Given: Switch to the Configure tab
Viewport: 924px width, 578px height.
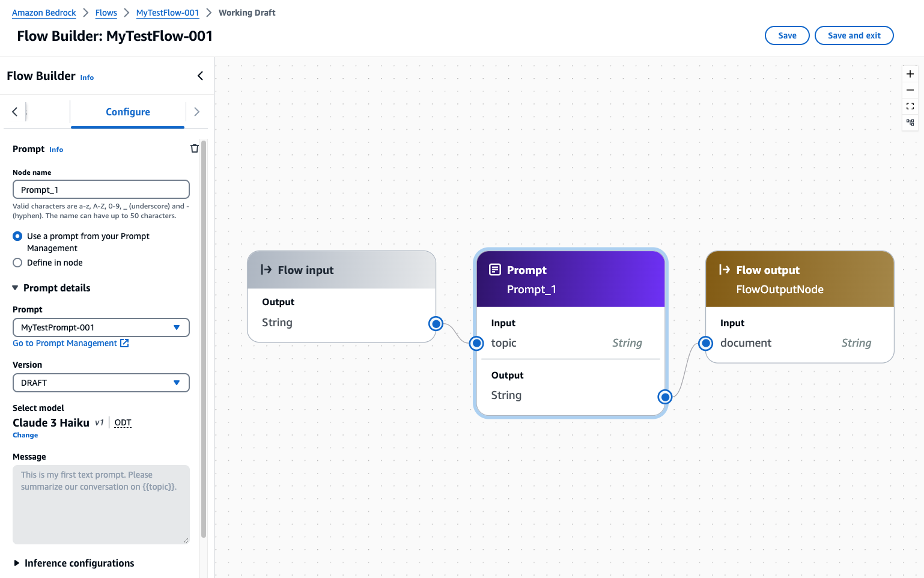Looking at the screenshot, I should pyautogui.click(x=128, y=112).
